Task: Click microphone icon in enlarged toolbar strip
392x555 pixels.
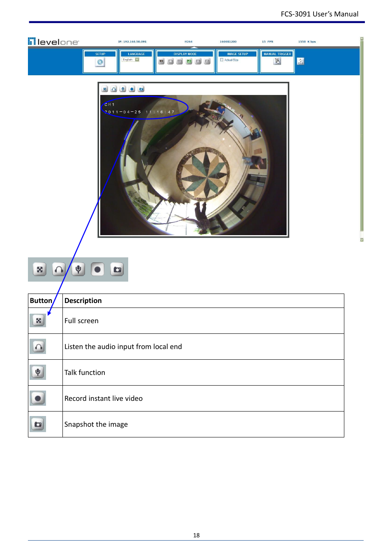Action: 78,270
